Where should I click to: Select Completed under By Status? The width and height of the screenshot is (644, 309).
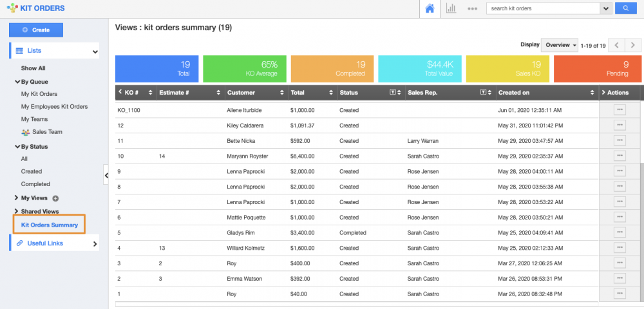pyautogui.click(x=35, y=184)
